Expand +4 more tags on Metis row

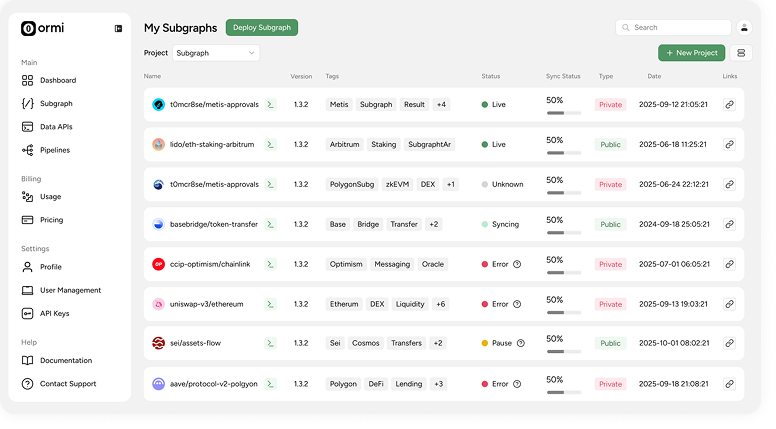[x=441, y=104]
